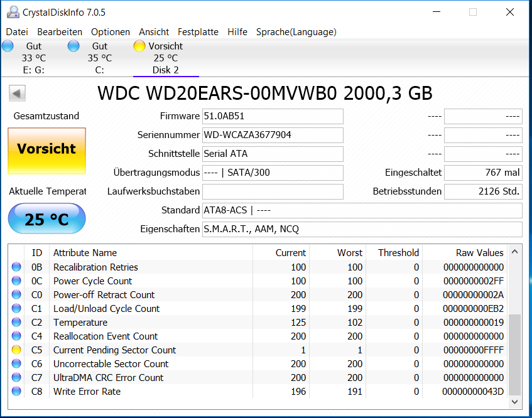
Task: Click the Threshold column header
Action: [x=394, y=253]
